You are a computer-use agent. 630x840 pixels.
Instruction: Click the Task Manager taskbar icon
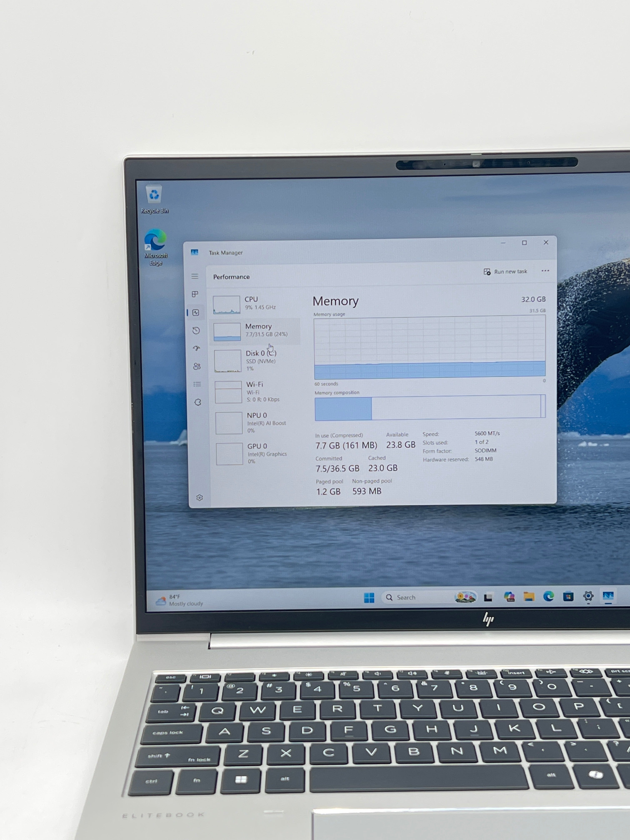coord(608,596)
